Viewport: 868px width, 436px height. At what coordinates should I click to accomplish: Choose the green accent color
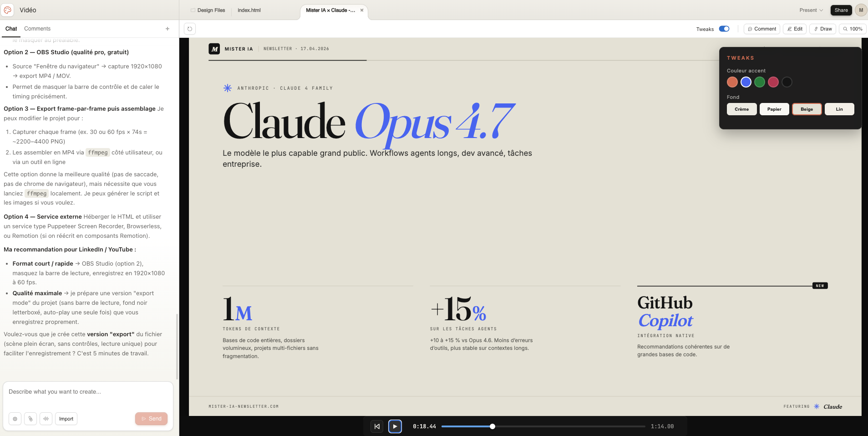coord(760,82)
